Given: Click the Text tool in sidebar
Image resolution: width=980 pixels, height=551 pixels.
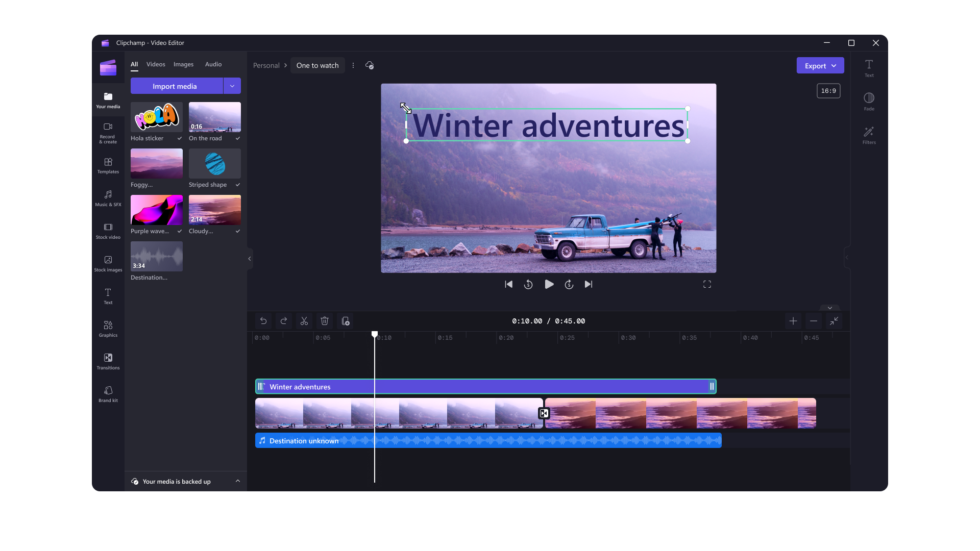Looking at the screenshot, I should click(x=108, y=295).
